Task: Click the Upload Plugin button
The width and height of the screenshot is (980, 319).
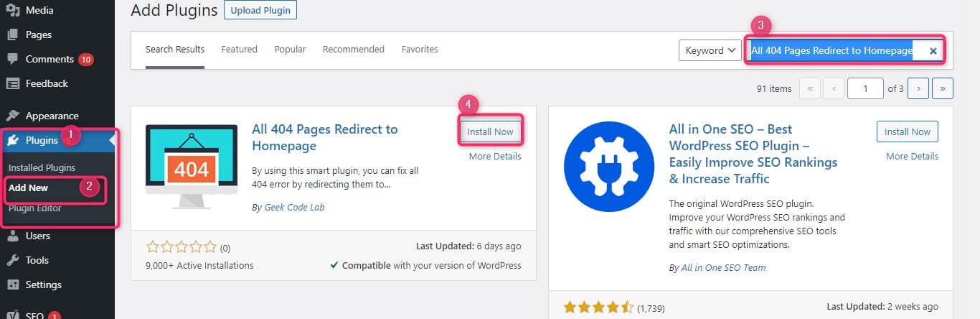Action: coord(260,10)
